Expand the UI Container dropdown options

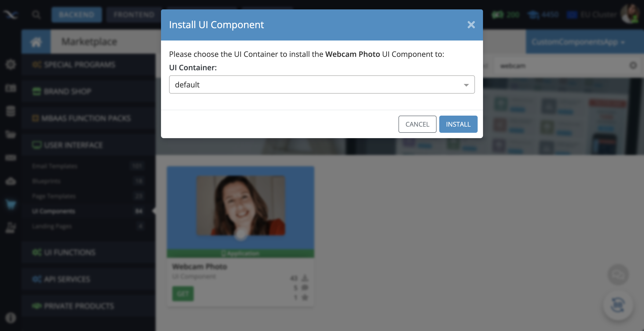click(x=465, y=84)
